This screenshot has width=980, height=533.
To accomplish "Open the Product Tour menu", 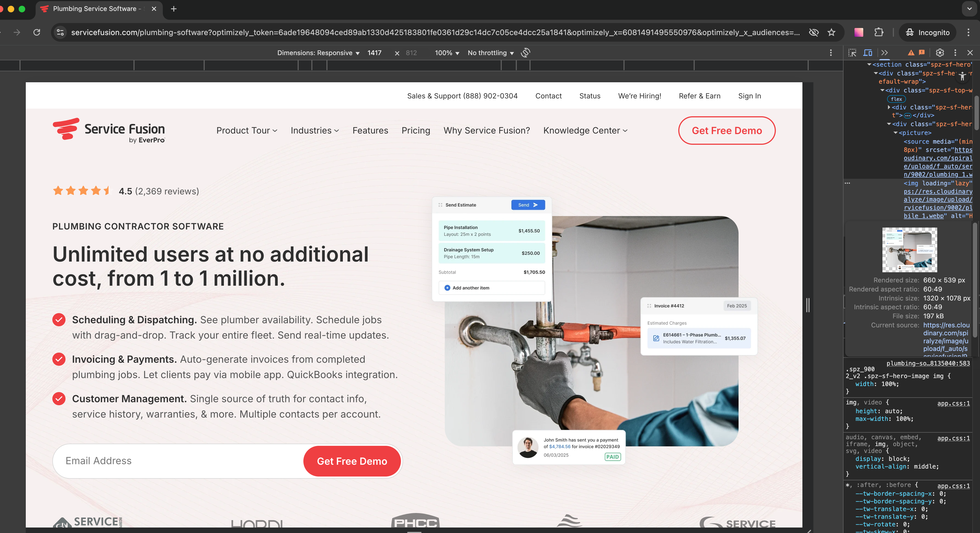I will [247, 131].
